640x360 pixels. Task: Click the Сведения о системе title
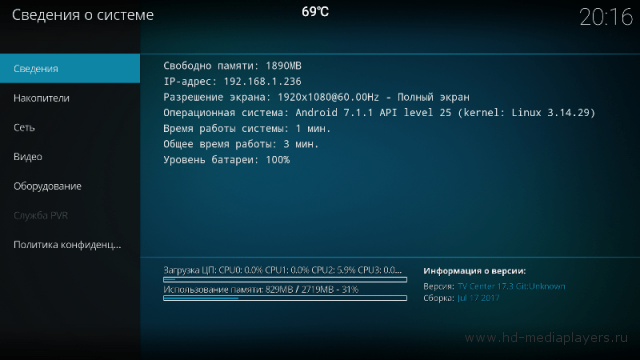click(83, 15)
